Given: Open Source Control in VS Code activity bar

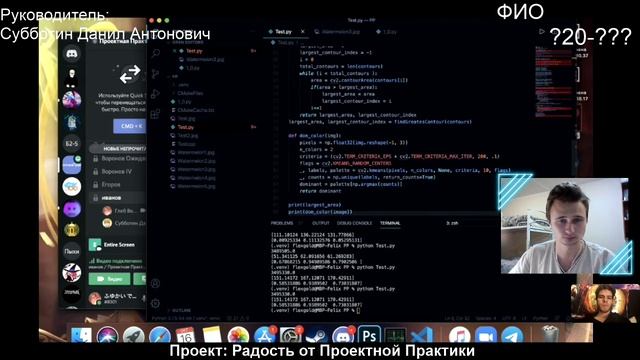Looking at the screenshot, I should pyautogui.click(x=156, y=74).
